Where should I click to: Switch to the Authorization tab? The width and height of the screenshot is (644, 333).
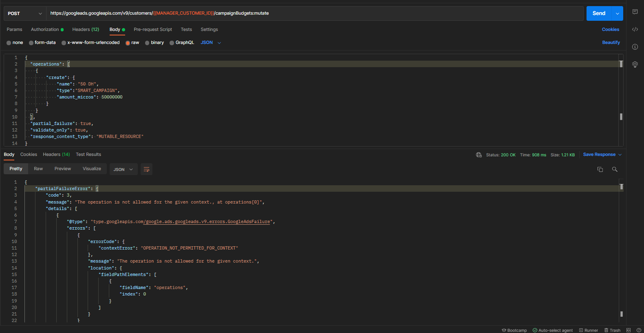[x=47, y=29]
